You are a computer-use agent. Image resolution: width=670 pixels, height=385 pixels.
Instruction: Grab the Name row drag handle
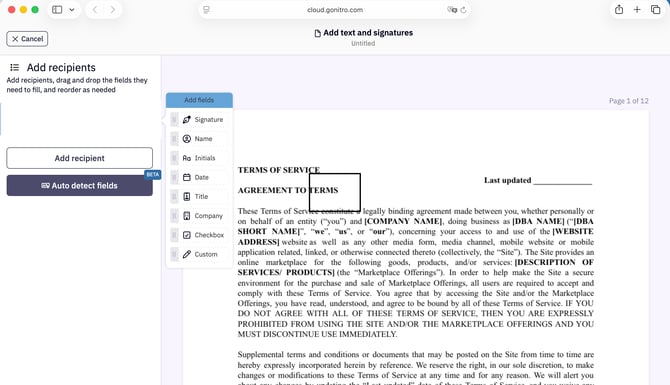[x=174, y=139]
